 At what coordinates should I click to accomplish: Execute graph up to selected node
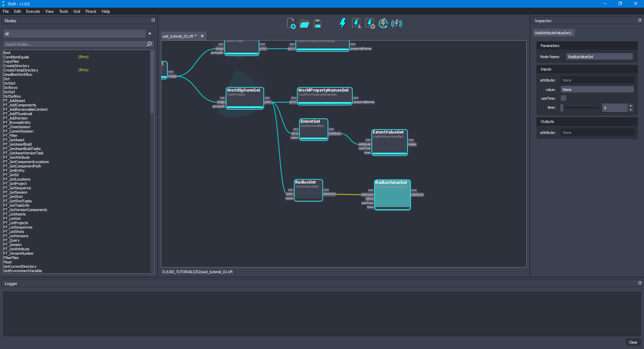click(369, 23)
